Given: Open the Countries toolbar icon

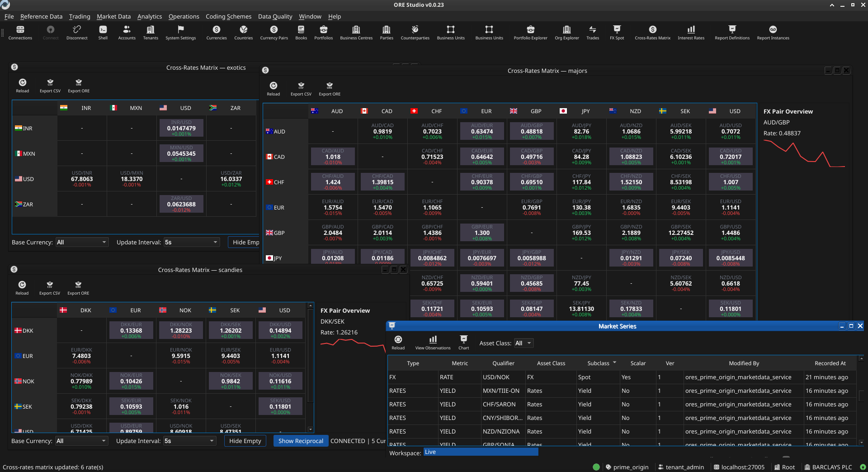Looking at the screenshot, I should tap(243, 33).
